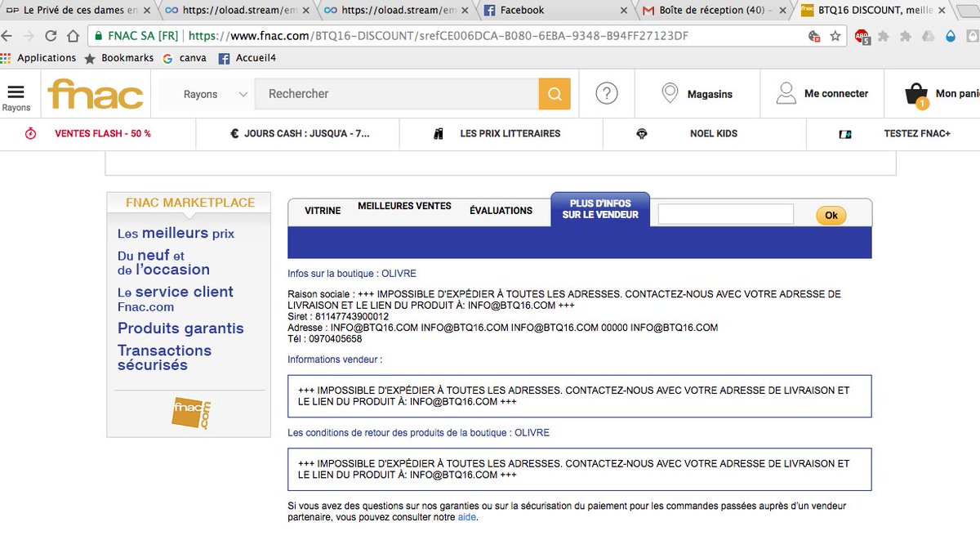Open the help question mark icon
The height and width of the screenshot is (549, 980).
(x=606, y=93)
